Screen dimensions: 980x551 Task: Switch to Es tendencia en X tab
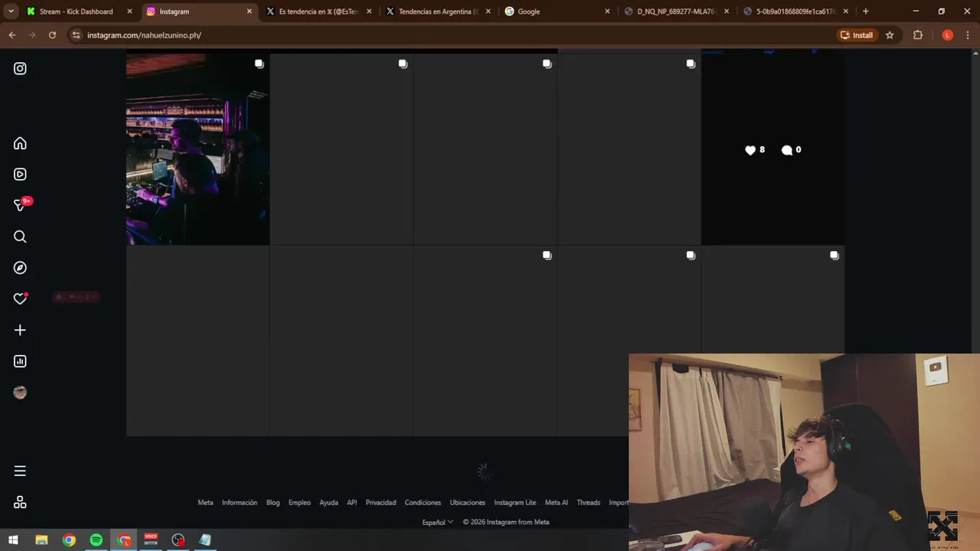click(x=318, y=11)
